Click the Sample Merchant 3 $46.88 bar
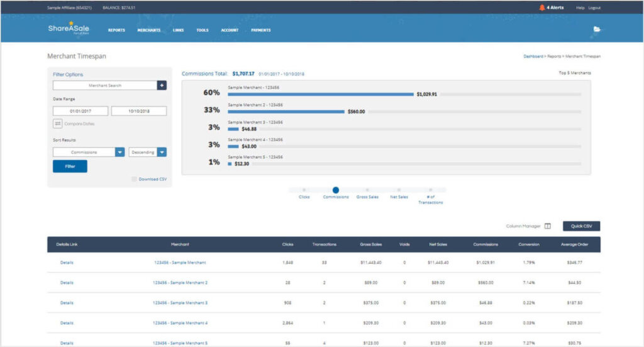 pyautogui.click(x=233, y=129)
